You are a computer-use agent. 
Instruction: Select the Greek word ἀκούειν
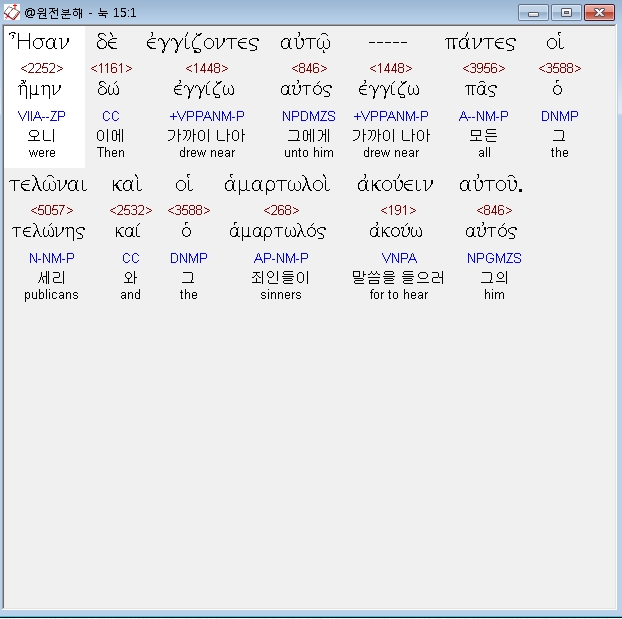(x=395, y=185)
